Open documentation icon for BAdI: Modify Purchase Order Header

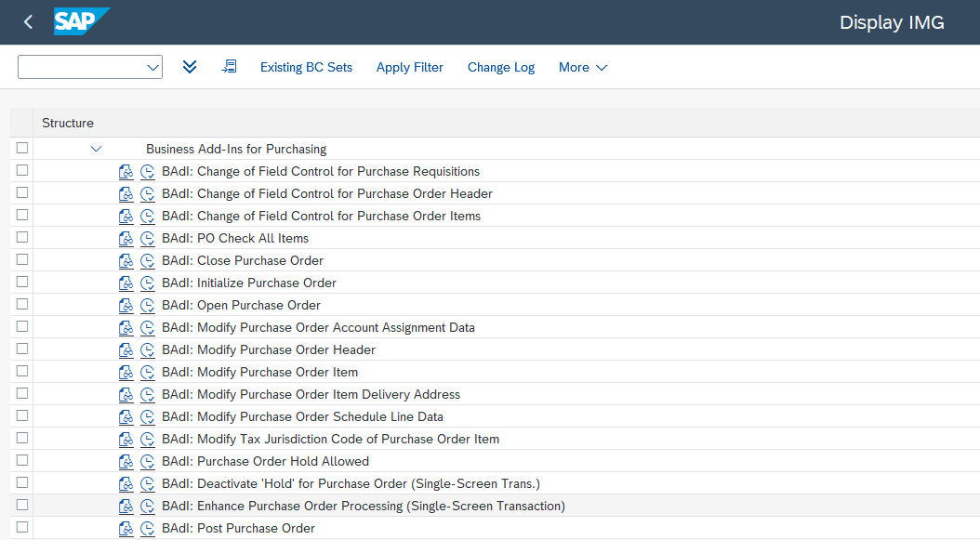coord(126,350)
